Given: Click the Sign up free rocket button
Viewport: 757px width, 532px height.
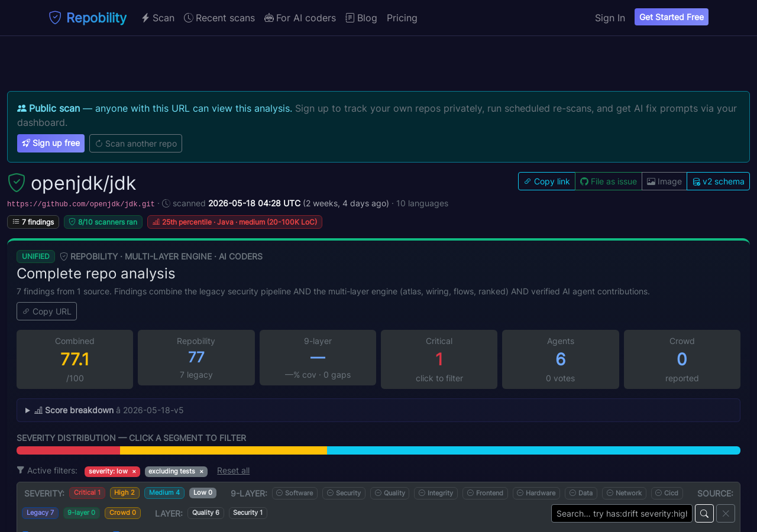Looking at the screenshot, I should [51, 143].
